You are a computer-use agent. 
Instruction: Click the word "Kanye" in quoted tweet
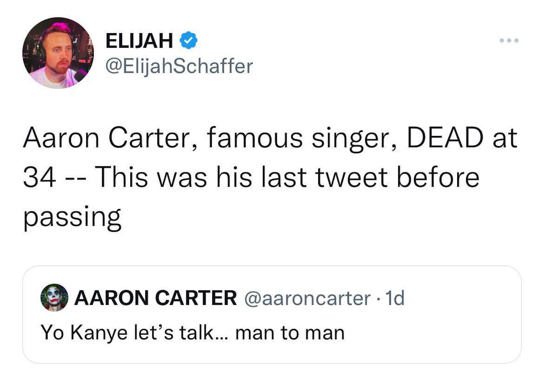point(99,333)
